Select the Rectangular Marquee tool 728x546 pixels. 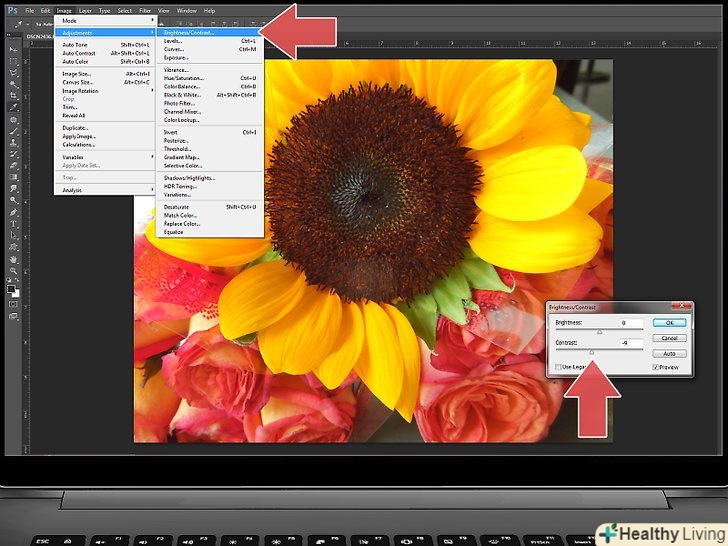click(13, 61)
